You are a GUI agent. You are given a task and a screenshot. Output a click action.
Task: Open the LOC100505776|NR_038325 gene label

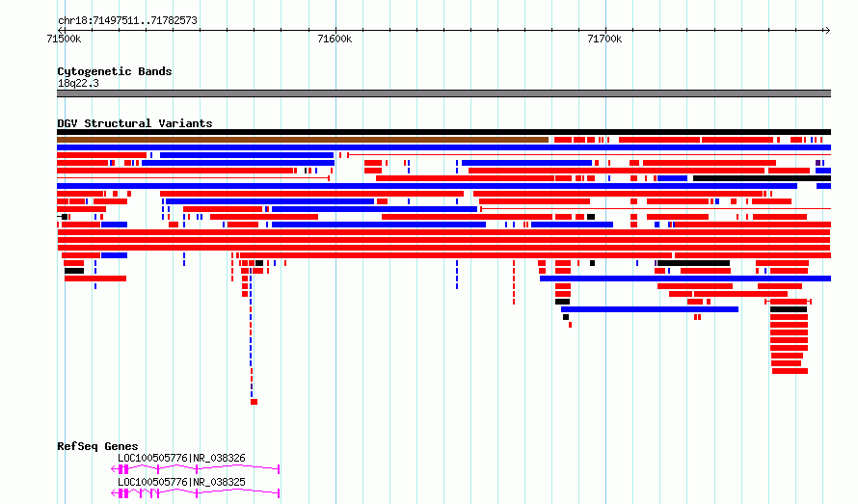[181, 482]
